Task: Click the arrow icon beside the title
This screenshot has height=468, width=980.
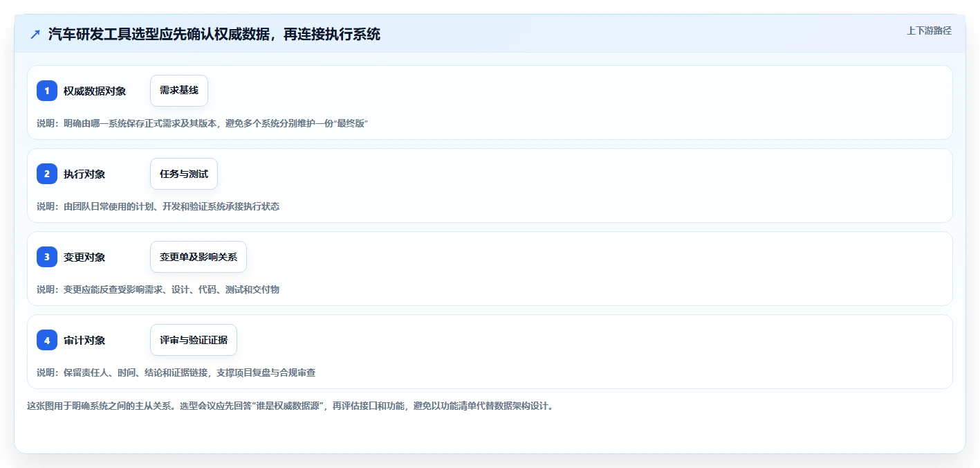Action: click(x=35, y=34)
